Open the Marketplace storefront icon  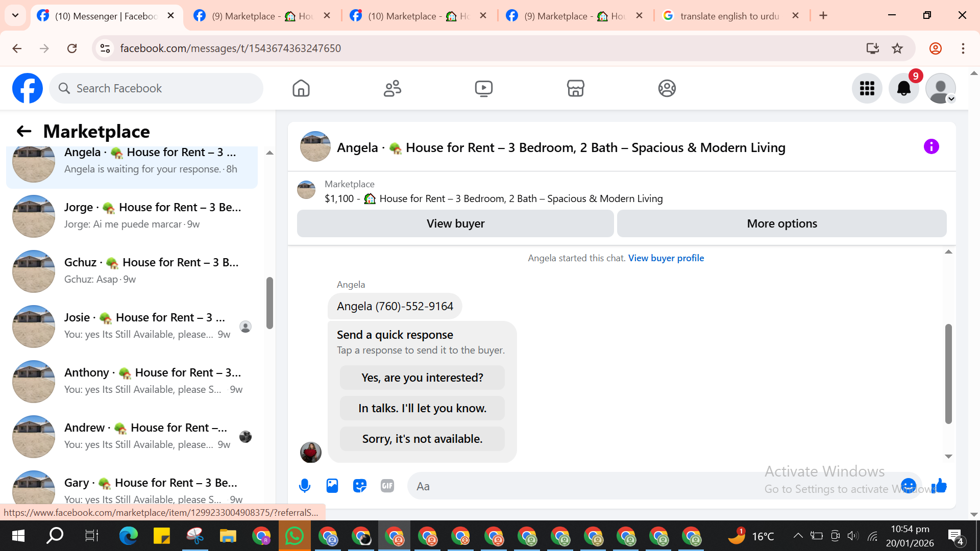pos(575,88)
